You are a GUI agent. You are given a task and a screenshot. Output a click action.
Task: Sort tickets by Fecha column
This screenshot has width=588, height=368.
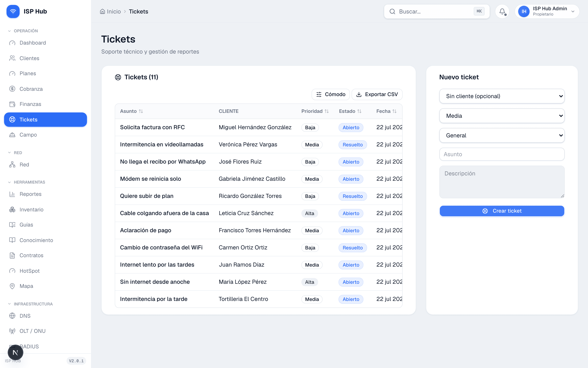[x=386, y=111]
